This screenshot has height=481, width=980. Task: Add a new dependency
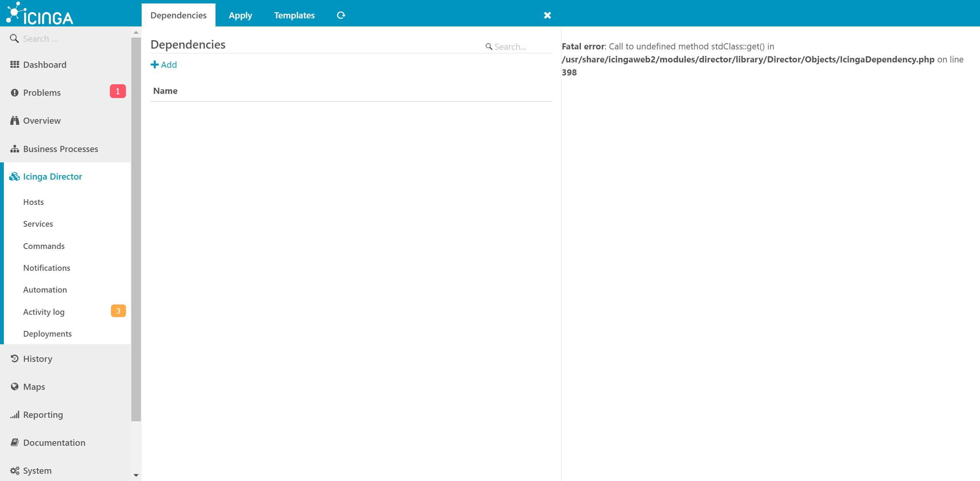163,64
